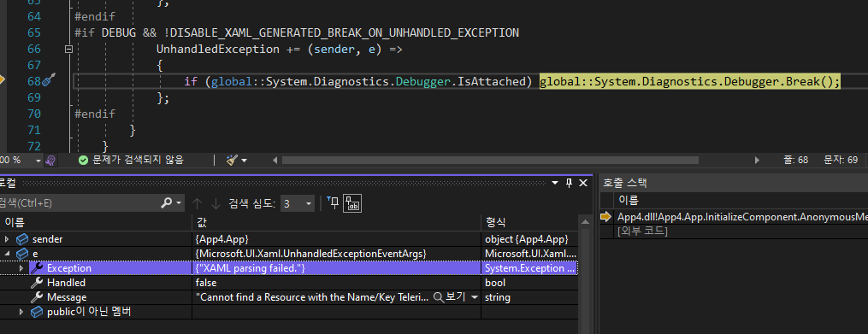Screen dimensions: 868x334
Task: Click the green no-issues-found checkmark status
Action: [131, 161]
